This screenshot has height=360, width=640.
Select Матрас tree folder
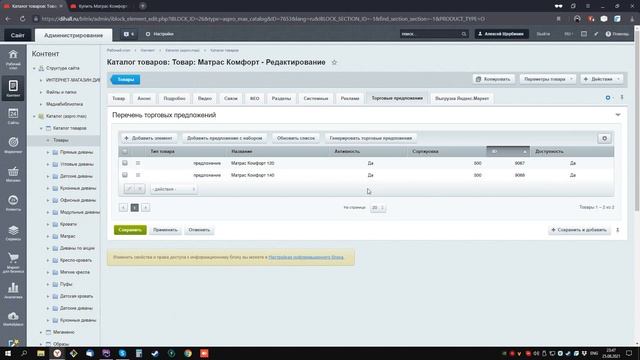(x=67, y=236)
